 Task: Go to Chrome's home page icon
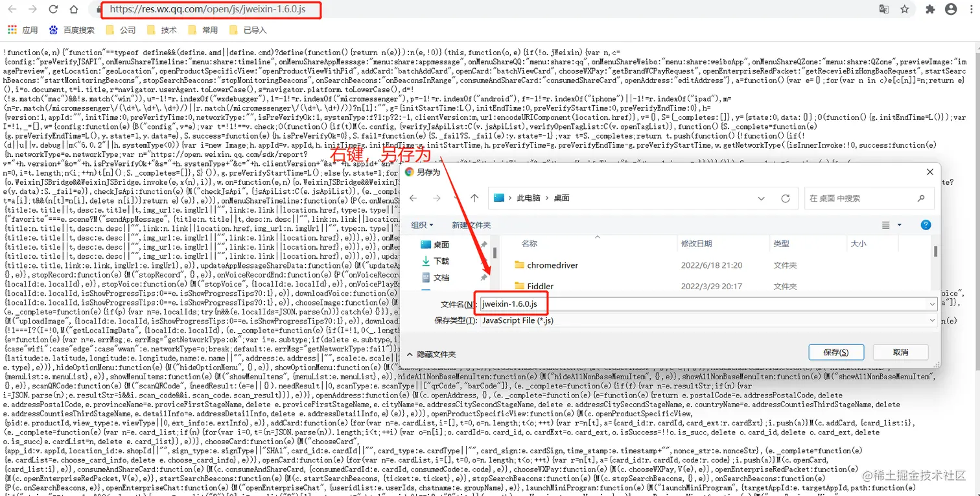[74, 10]
